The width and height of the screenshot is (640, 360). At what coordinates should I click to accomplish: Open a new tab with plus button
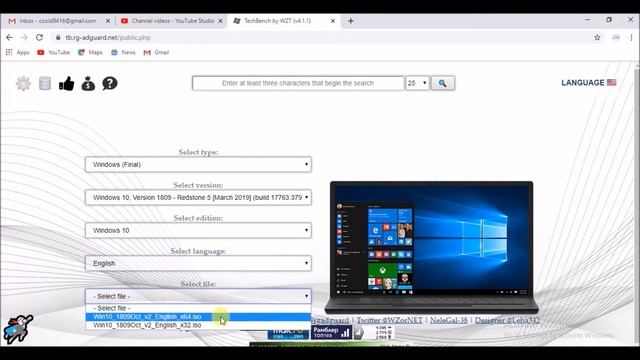[351, 21]
